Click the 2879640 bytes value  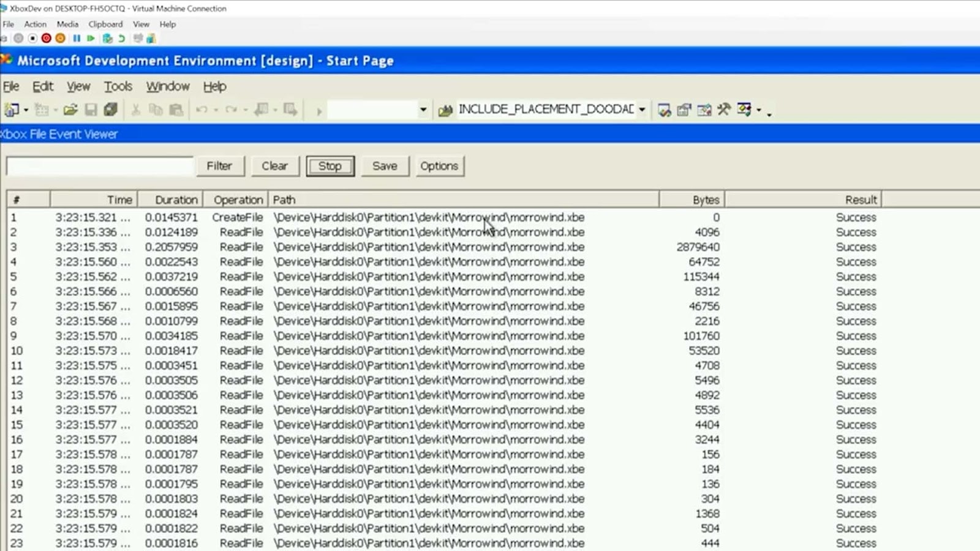[698, 247]
